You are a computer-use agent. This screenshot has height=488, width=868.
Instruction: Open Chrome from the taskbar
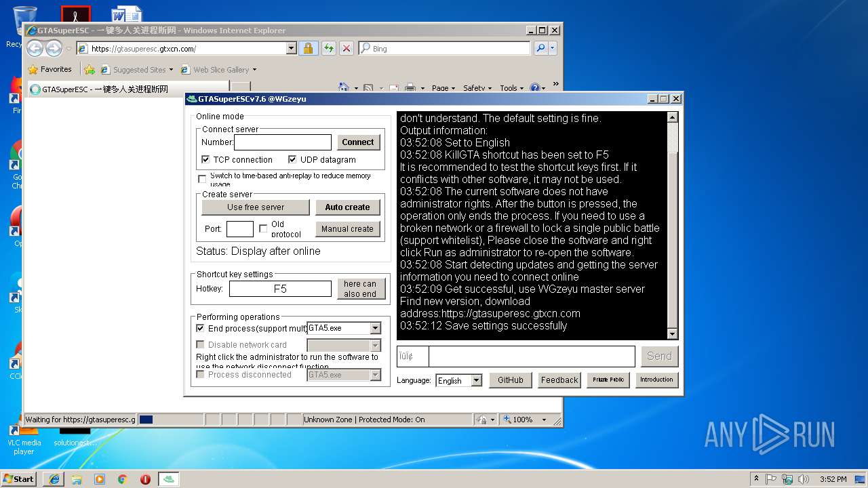coord(123,479)
